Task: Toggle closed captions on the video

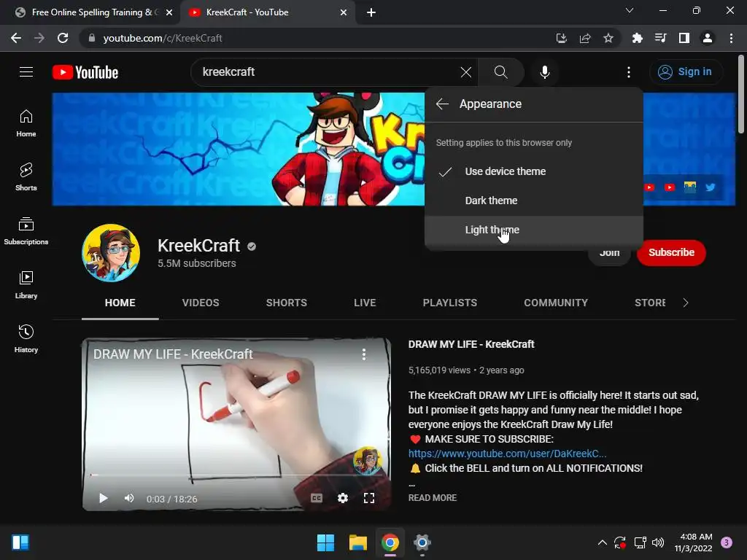Action: (x=317, y=498)
